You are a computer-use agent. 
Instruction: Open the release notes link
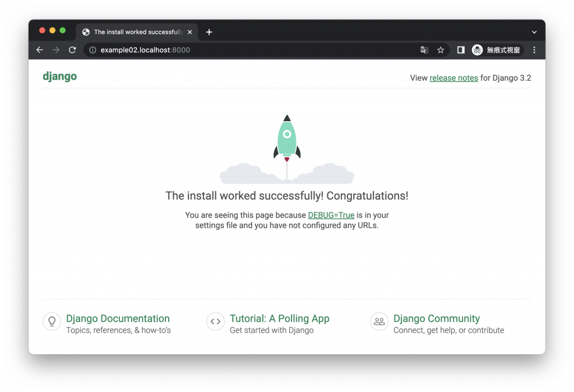453,78
